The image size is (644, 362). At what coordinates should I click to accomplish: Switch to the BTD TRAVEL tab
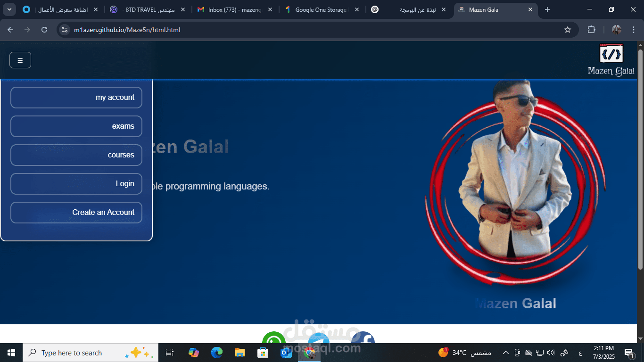coord(147,9)
